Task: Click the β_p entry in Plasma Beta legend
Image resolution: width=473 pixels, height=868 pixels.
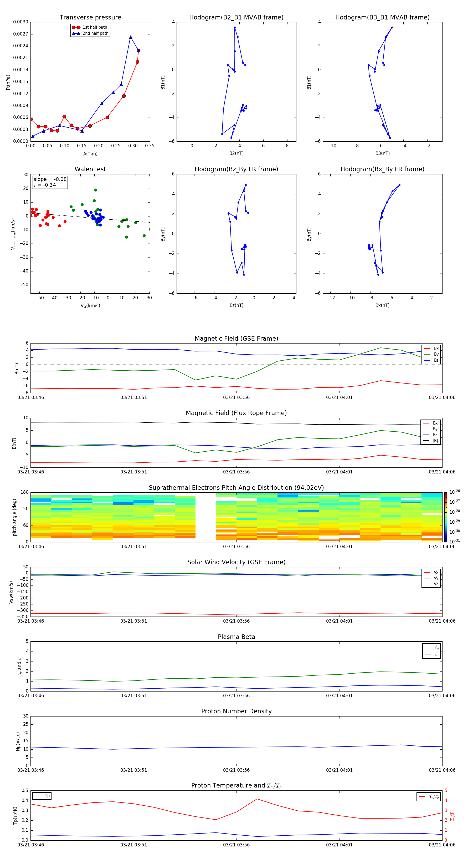Action: (x=432, y=647)
